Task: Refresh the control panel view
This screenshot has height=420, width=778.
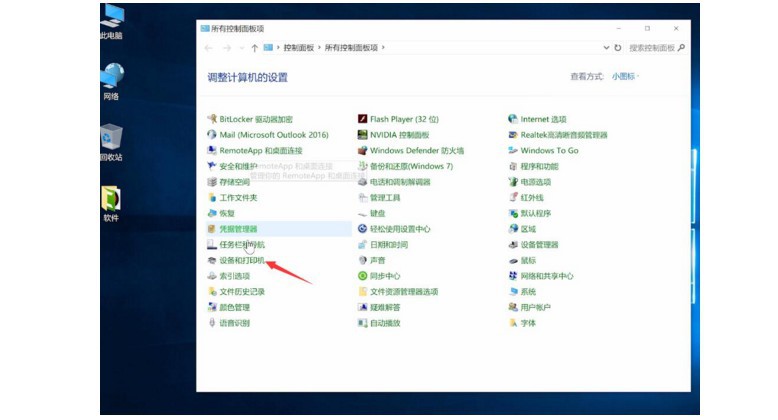Action: (x=618, y=48)
